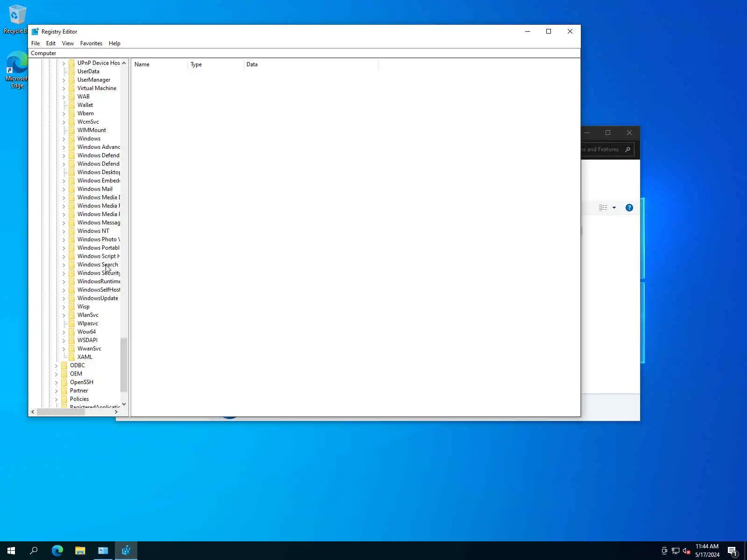
Task: Open File Explorer from the taskbar
Action: pyautogui.click(x=80, y=551)
